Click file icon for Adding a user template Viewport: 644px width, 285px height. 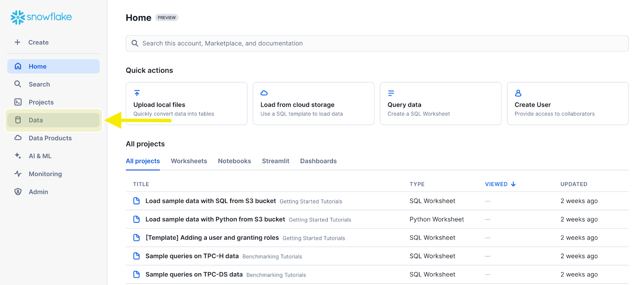click(x=136, y=238)
